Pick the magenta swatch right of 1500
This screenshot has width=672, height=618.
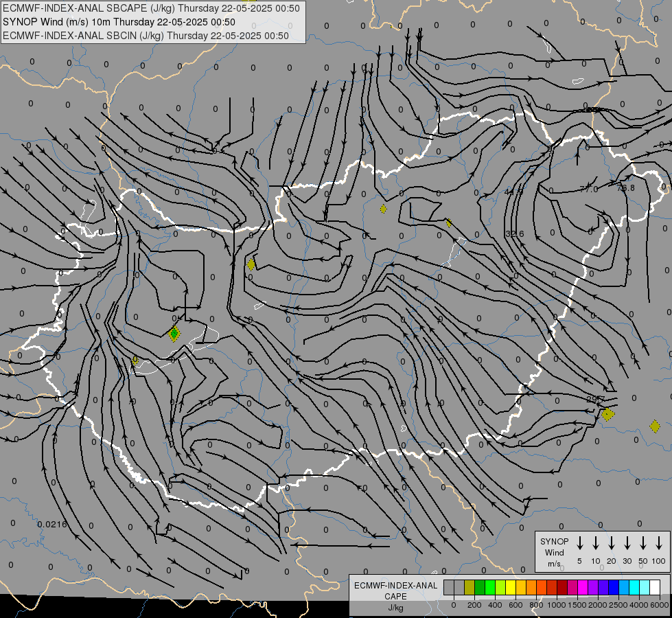[x=583, y=588]
